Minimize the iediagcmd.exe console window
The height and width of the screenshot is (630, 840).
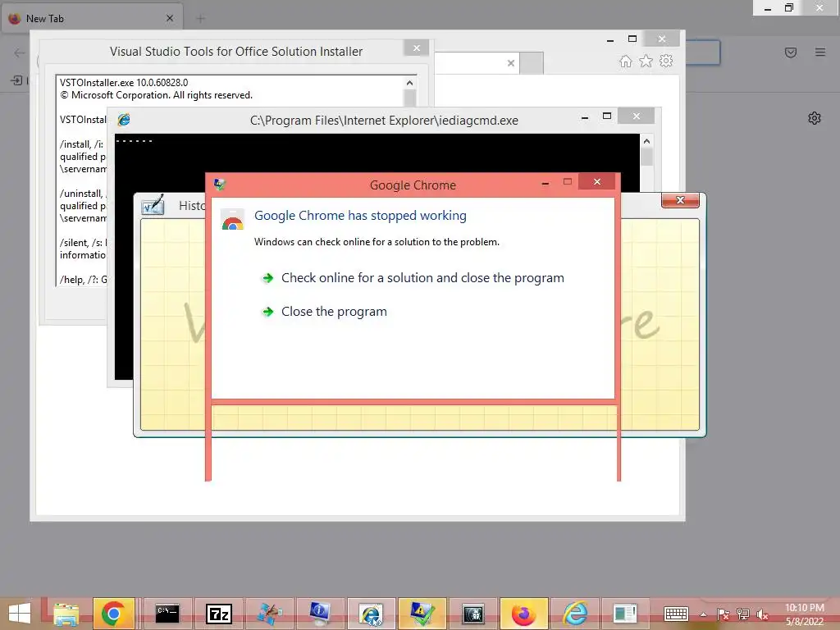click(585, 116)
